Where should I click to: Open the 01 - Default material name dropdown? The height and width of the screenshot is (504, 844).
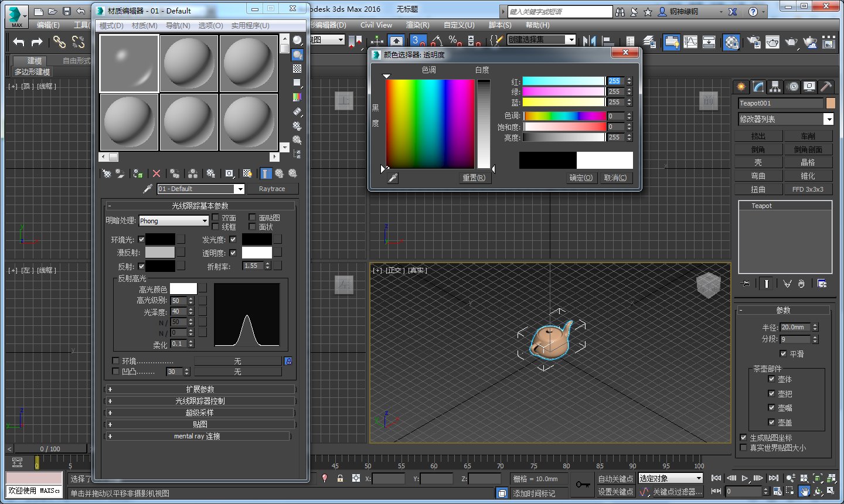pyautogui.click(x=200, y=189)
